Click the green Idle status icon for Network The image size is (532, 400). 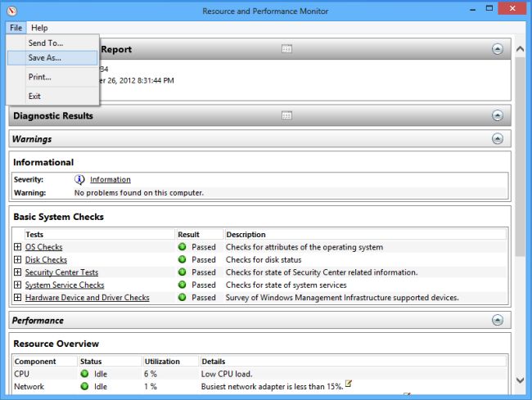click(x=84, y=386)
